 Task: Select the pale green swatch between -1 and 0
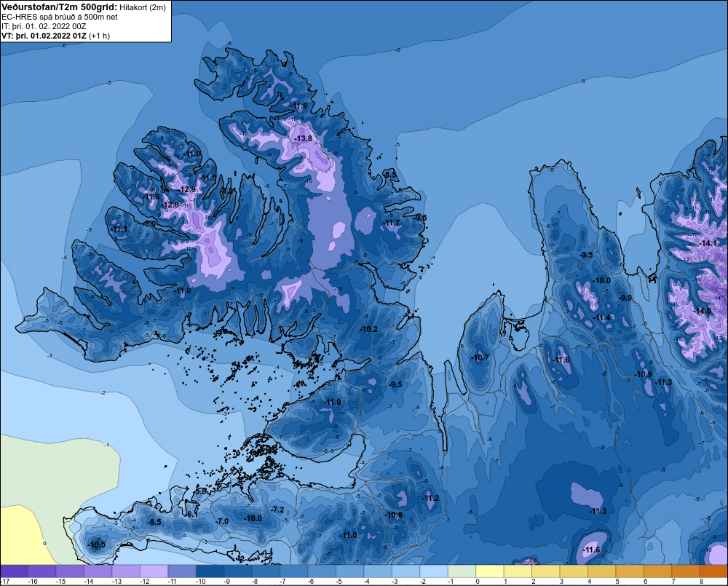(x=462, y=571)
